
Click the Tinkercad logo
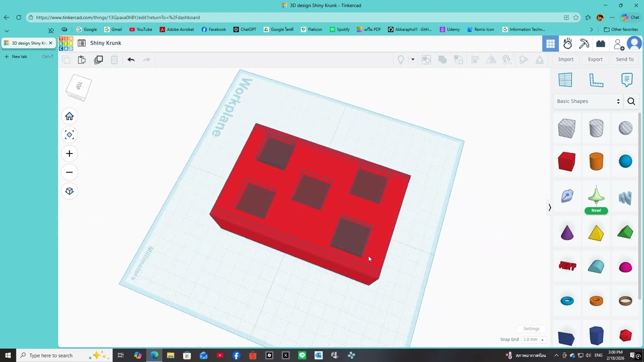(x=66, y=43)
